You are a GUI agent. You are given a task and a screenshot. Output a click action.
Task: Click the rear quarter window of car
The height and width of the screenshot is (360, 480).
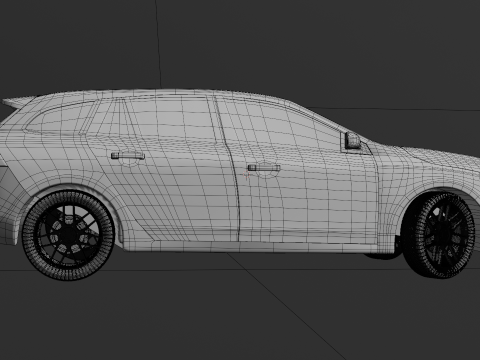[x=60, y=118]
